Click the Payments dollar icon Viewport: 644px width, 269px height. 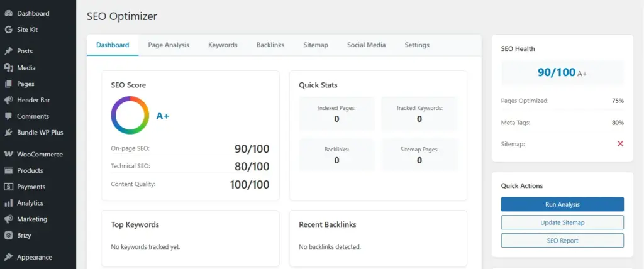point(8,187)
